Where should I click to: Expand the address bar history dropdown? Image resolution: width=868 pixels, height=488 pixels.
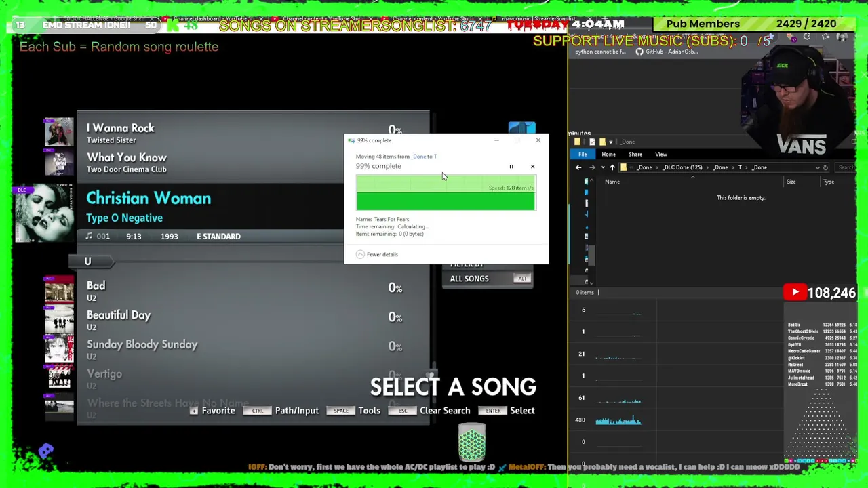[817, 167]
